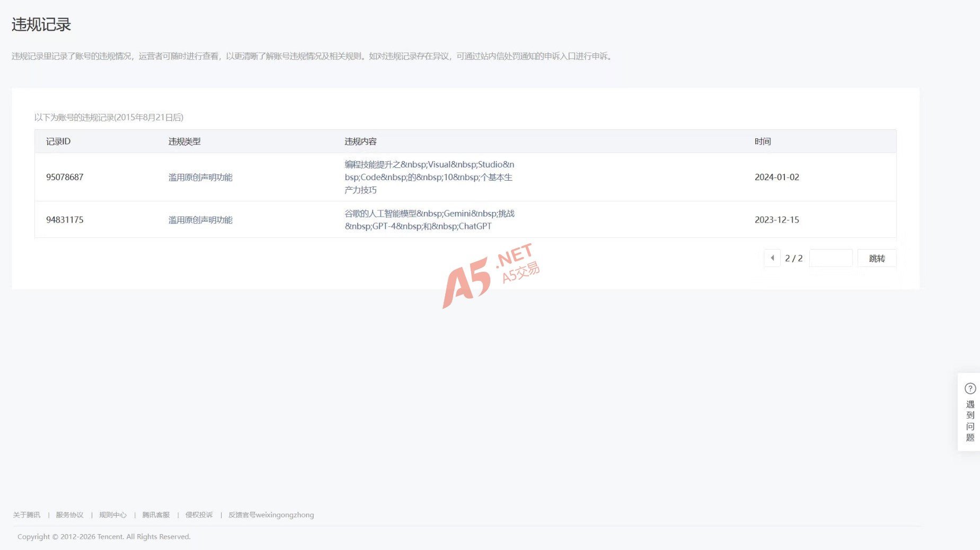Click the 时间 column header
980x550 pixels.
[x=763, y=141]
